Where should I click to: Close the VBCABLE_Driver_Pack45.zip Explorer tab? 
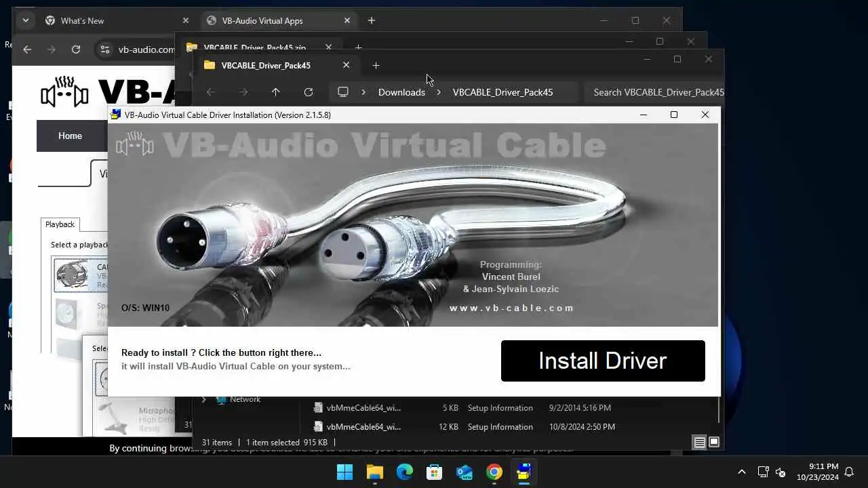pyautogui.click(x=328, y=47)
